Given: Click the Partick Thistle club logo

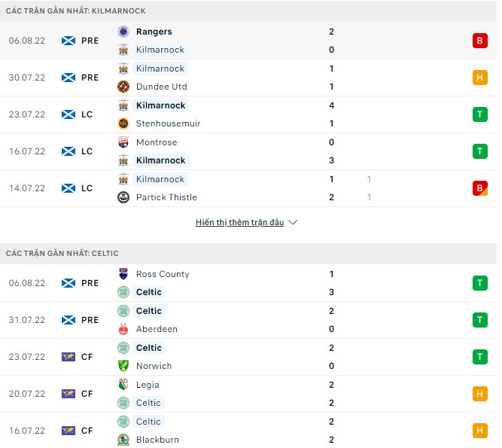Looking at the screenshot, I should pos(124,197).
